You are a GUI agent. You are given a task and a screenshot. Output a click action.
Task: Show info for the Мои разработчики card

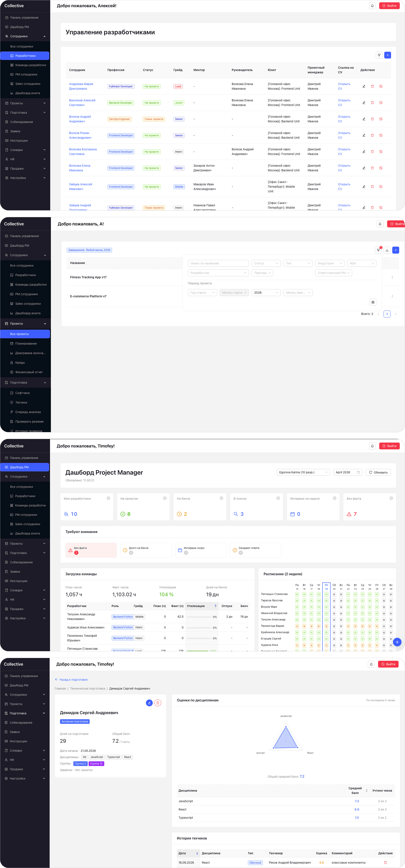108,498
